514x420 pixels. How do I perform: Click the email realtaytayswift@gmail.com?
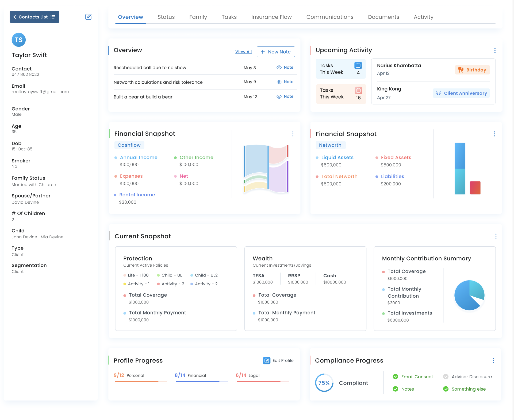point(40,92)
